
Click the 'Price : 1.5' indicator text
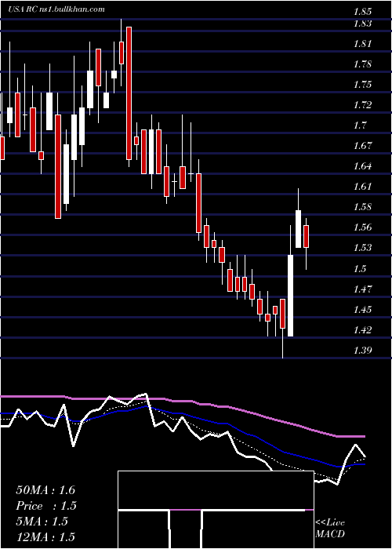[46, 506]
